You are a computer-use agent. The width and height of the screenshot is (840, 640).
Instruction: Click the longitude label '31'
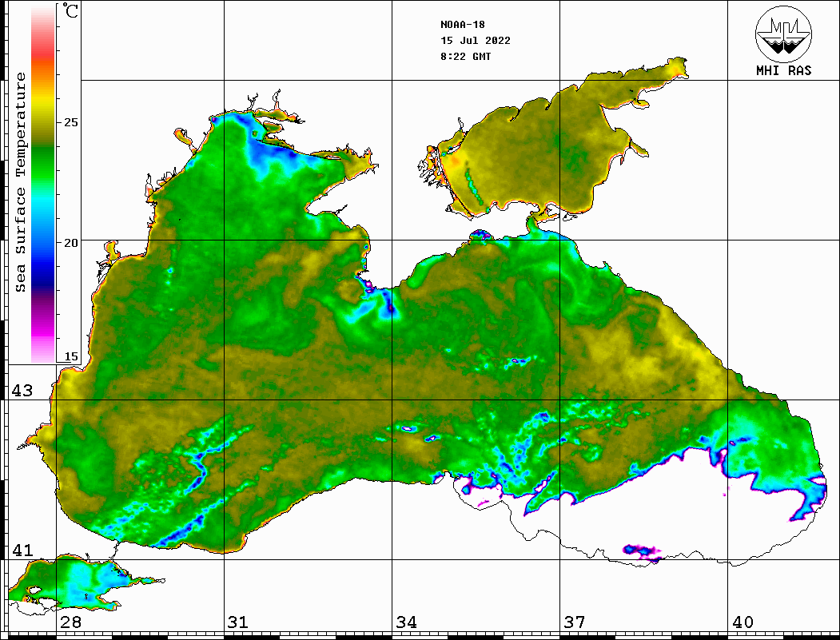pyautogui.click(x=238, y=622)
